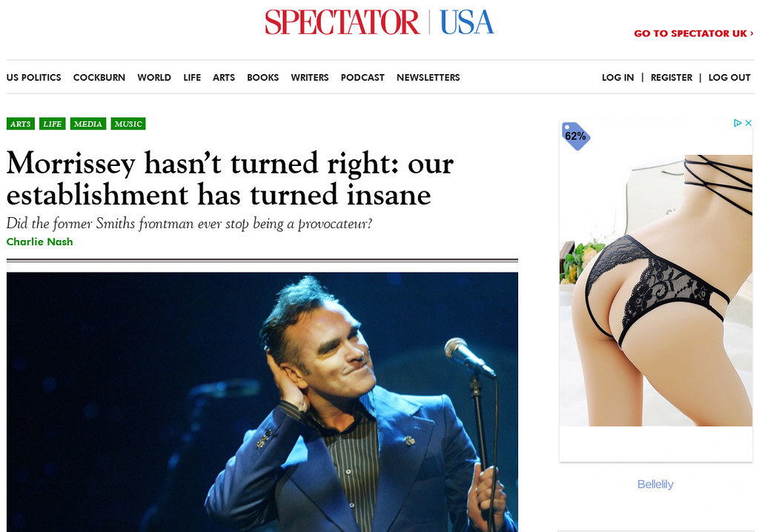Click the Log In link
The image size is (759, 532).
click(x=617, y=78)
